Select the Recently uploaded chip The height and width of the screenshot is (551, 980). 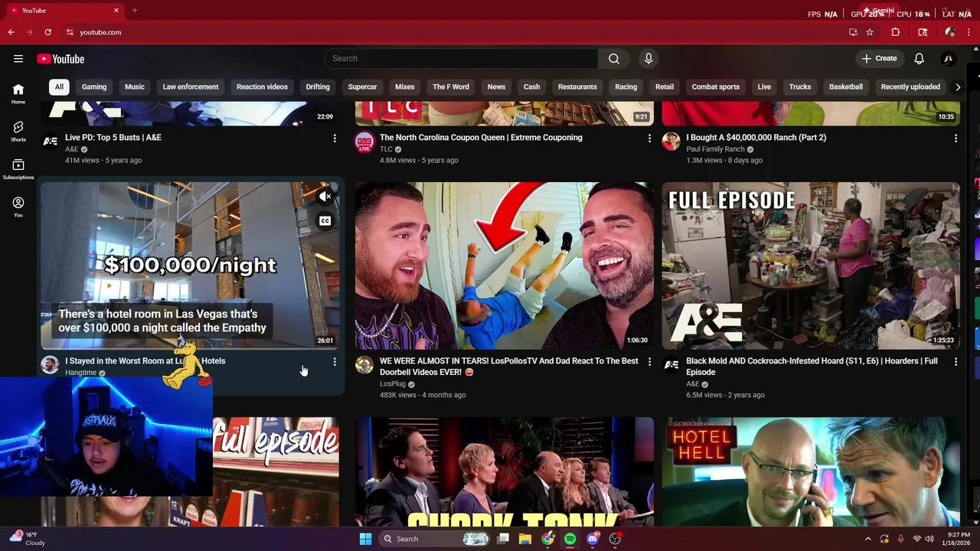pyautogui.click(x=910, y=86)
